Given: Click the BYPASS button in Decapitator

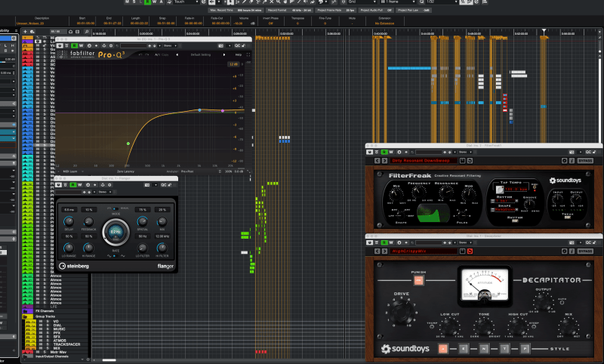Looking at the screenshot, I should [x=585, y=251].
